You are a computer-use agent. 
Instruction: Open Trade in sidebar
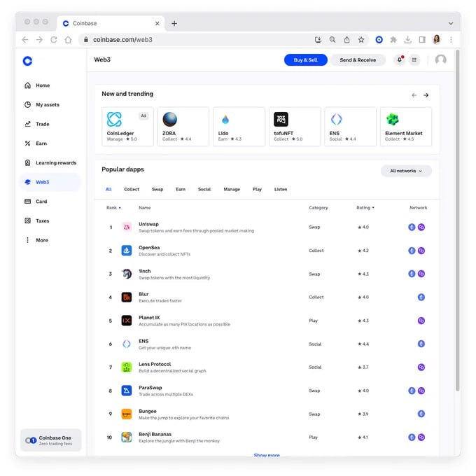point(50,124)
